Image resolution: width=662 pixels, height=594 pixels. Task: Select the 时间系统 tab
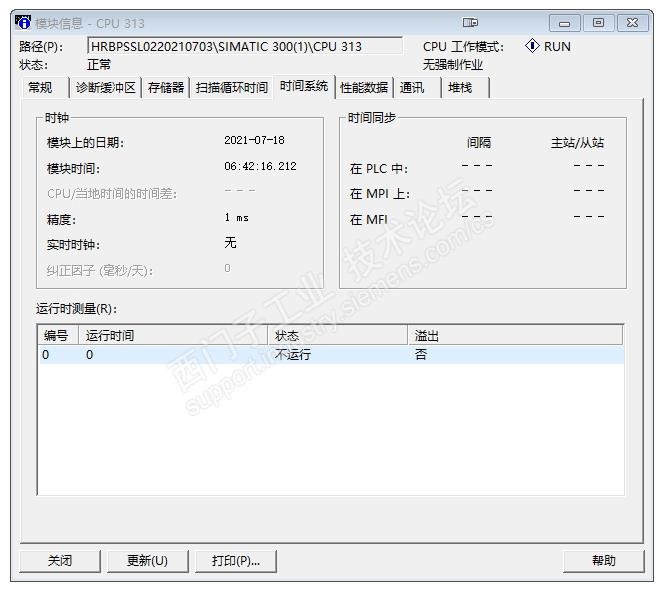coord(304,86)
